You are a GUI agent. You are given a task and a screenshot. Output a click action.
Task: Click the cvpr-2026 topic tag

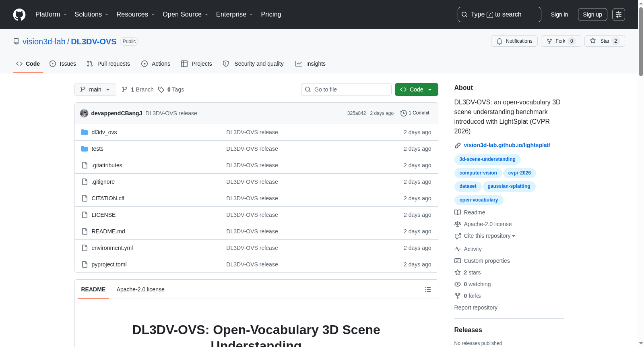(519, 173)
